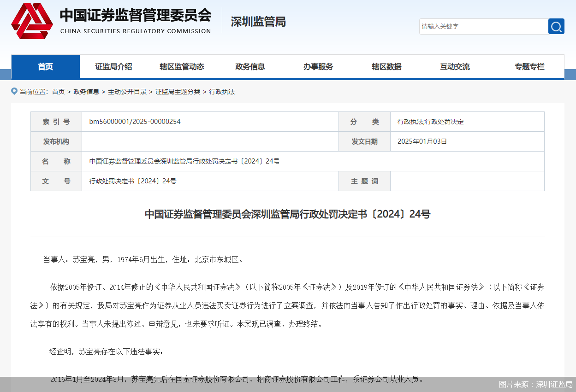
Task: Click the red CSRC logo emblem
Action: coord(32,21)
